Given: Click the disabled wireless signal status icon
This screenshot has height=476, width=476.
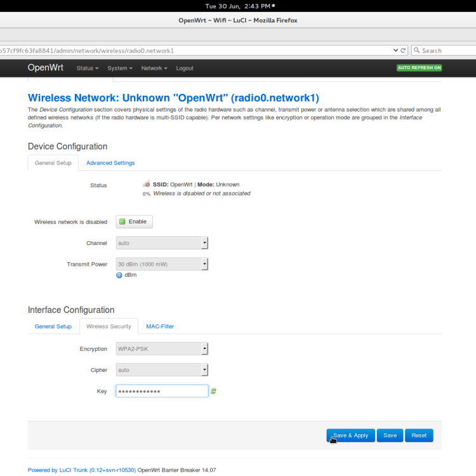Looking at the screenshot, I should tap(147, 184).
